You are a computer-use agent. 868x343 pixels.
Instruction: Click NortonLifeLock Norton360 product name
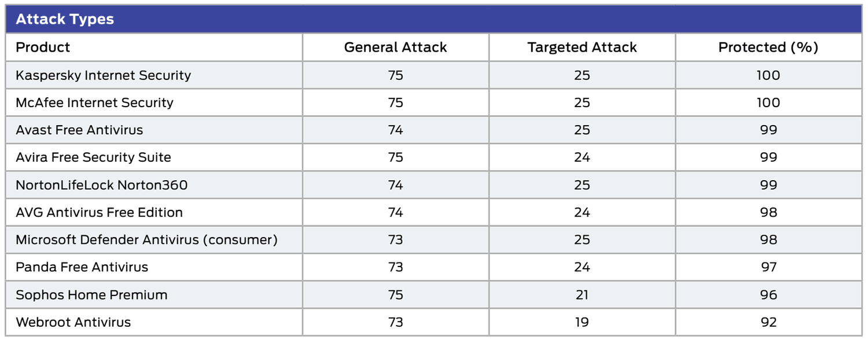[x=101, y=185]
